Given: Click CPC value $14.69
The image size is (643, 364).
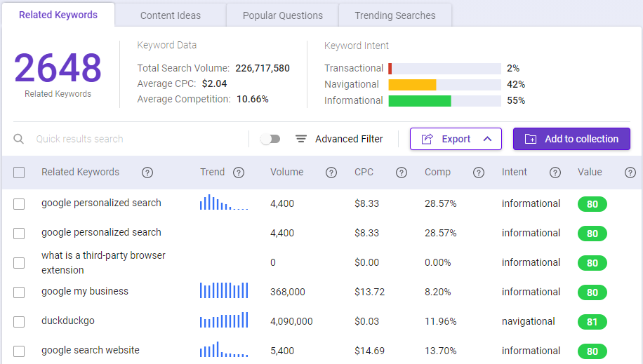Looking at the screenshot, I should pyautogui.click(x=369, y=351).
